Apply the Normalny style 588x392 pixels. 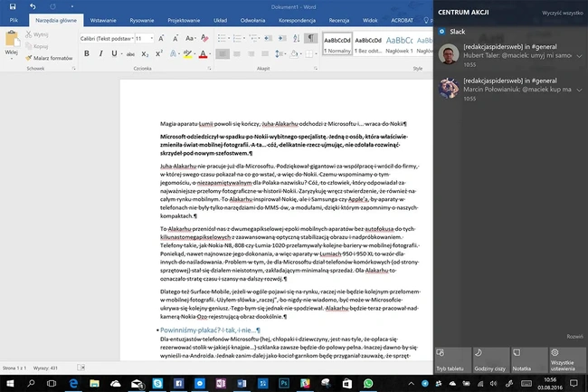click(x=337, y=43)
